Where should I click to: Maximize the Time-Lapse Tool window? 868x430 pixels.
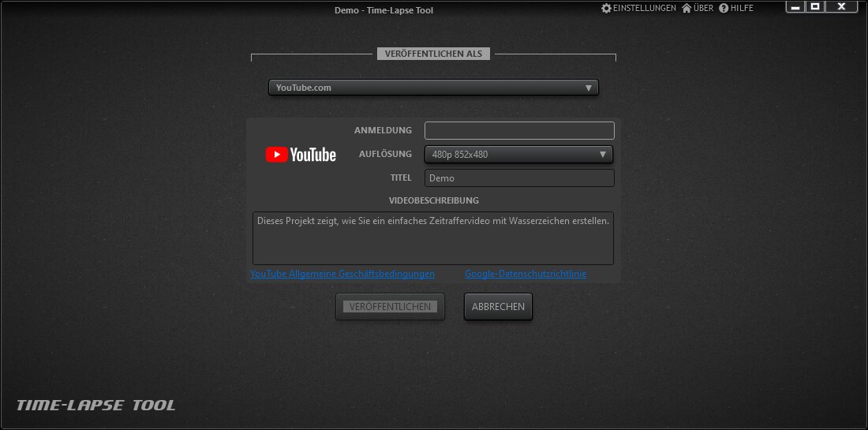coord(815,6)
